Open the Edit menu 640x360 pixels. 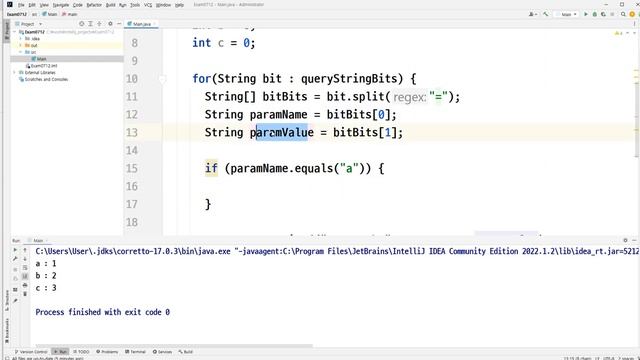pyautogui.click(x=32, y=5)
